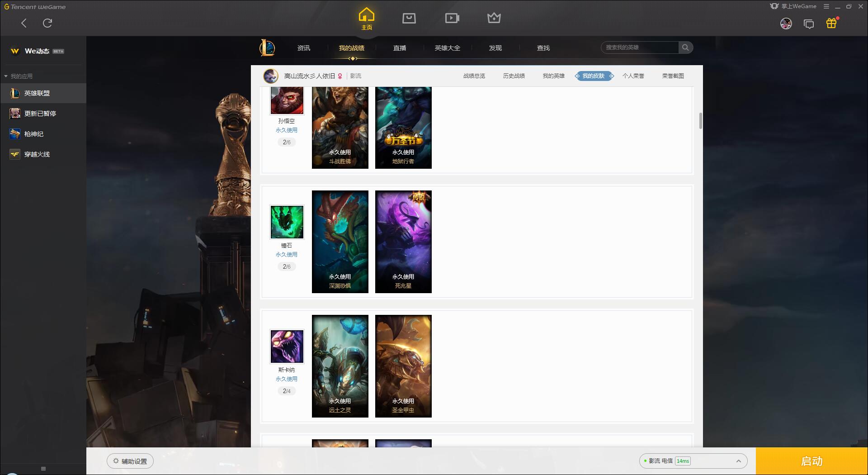Open the WeGame hamburger menu icon
The width and height of the screenshot is (868, 475).
[x=826, y=6]
